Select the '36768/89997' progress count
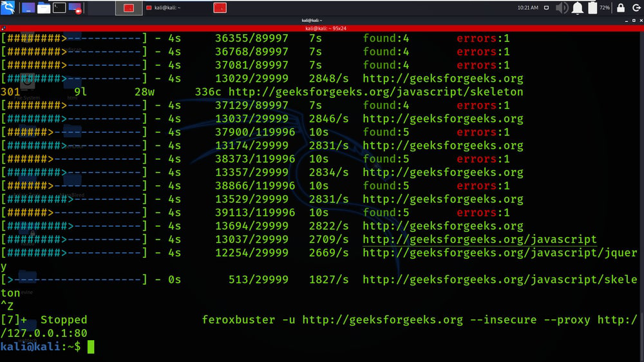This screenshot has width=644, height=362. pos(252,52)
